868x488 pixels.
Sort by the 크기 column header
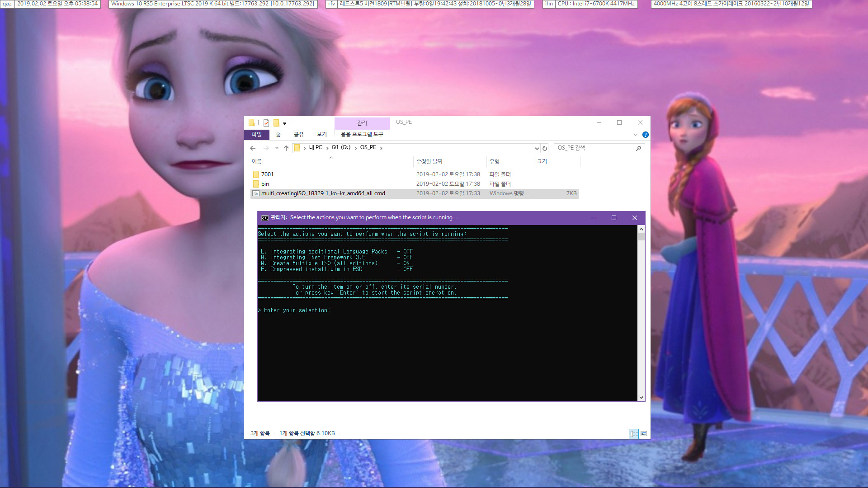[x=557, y=161]
